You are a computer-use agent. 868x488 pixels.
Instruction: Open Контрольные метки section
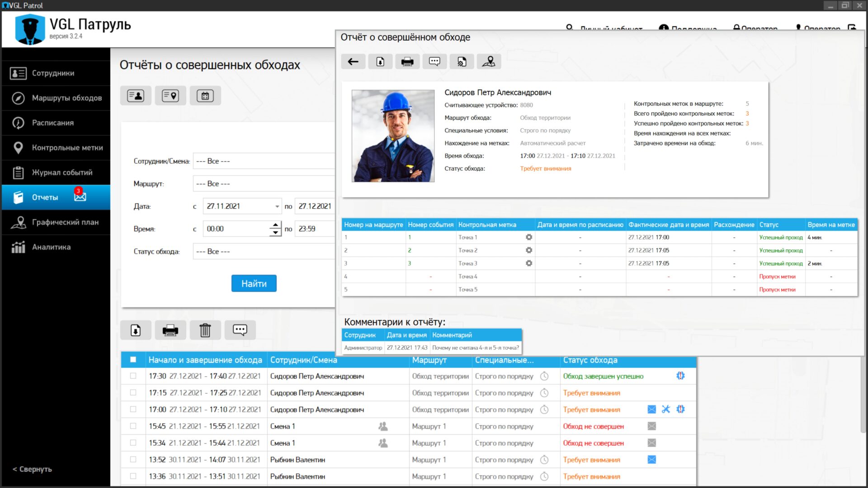tap(56, 148)
